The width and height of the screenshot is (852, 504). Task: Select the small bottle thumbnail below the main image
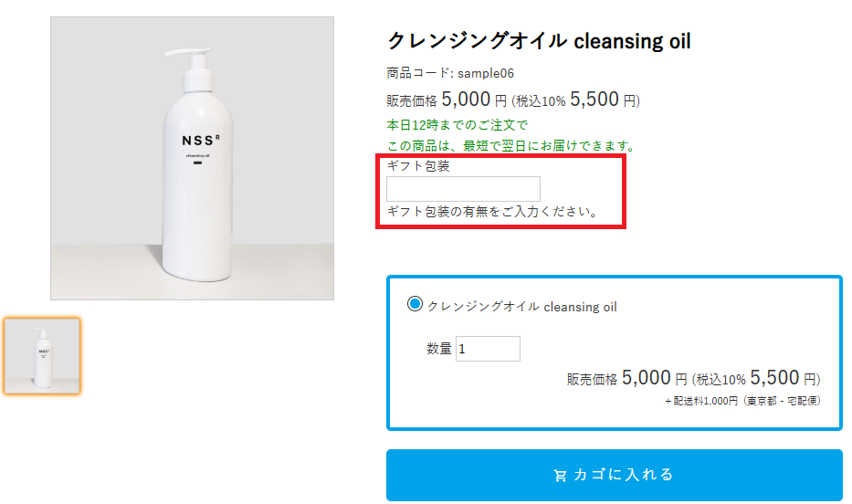[x=42, y=356]
